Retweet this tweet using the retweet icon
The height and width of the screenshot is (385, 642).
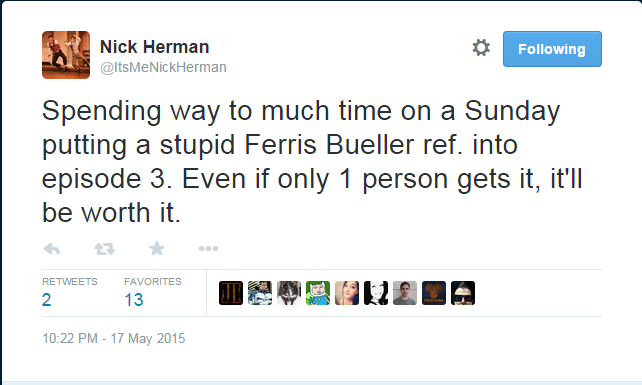pos(104,249)
